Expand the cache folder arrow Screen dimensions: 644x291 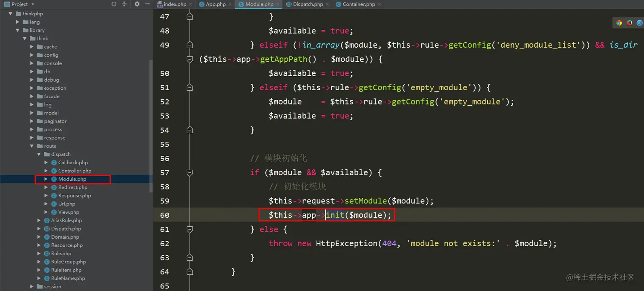click(x=32, y=47)
